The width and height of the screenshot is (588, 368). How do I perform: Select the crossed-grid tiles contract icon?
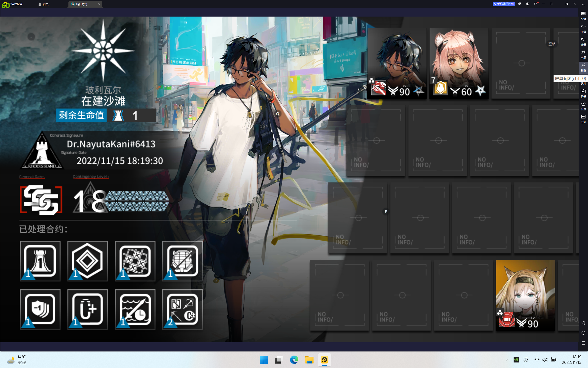click(x=135, y=261)
